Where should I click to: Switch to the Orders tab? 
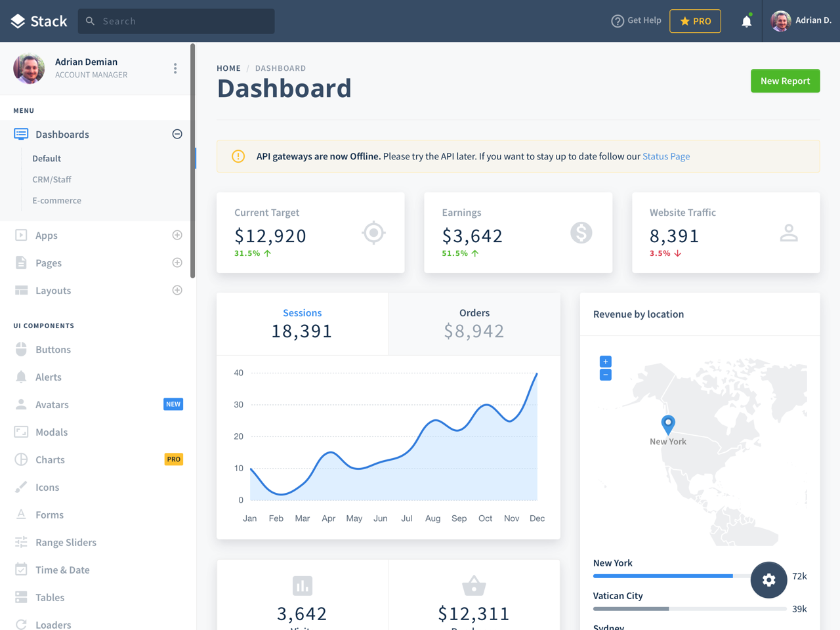coord(474,324)
